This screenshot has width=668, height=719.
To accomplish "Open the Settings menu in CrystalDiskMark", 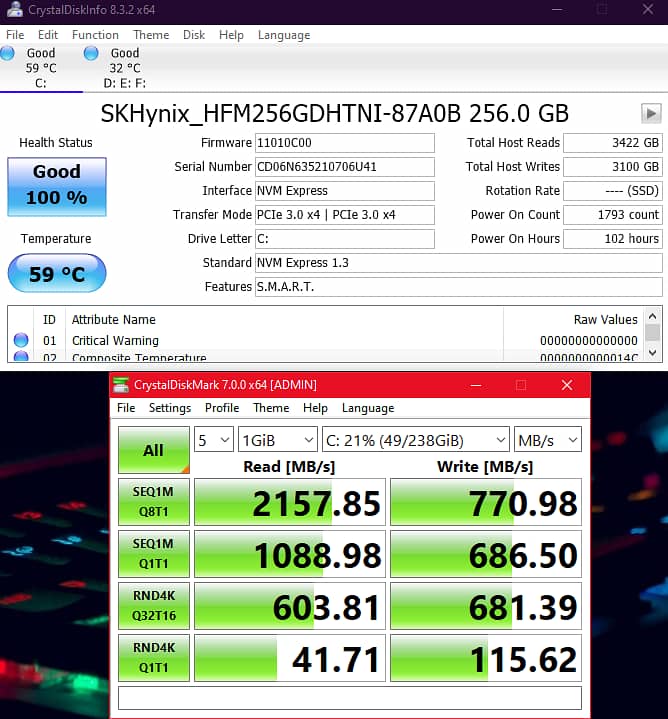I will click(x=170, y=408).
